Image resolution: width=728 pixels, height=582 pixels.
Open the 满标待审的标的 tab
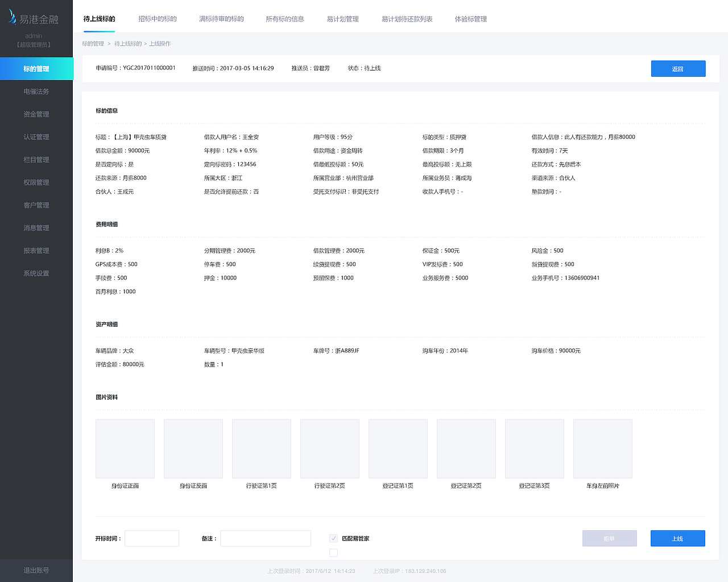[221, 19]
